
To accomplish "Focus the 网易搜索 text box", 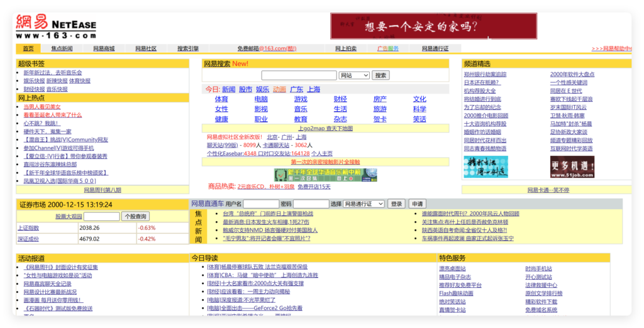I will click(299, 75).
